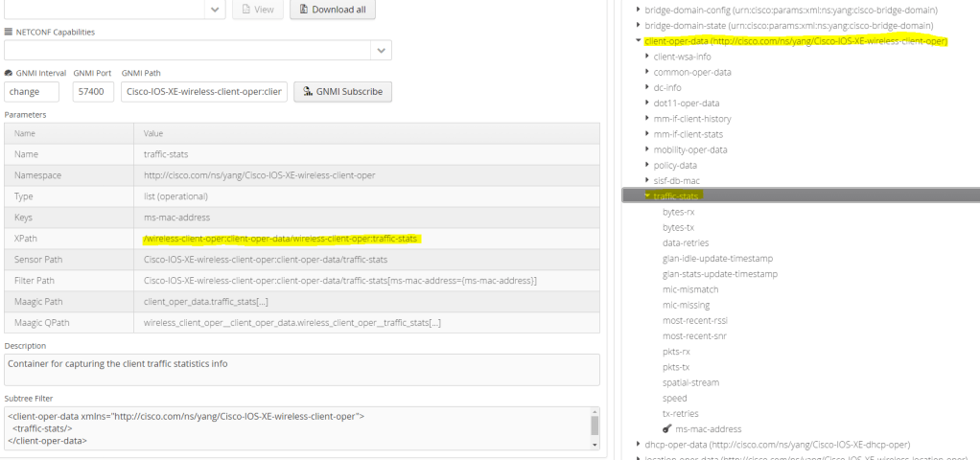This screenshot has width=980, height=460.
Task: Select the bytes-rx leaf
Action: (678, 212)
